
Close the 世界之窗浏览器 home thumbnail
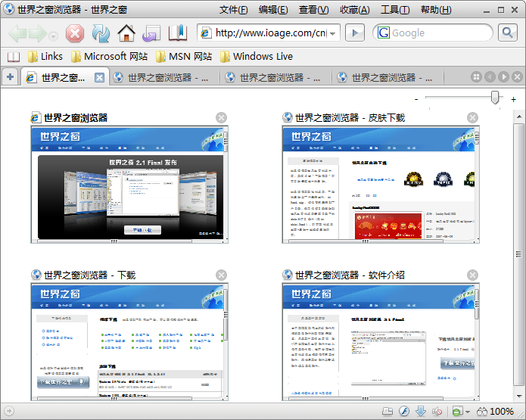pyautogui.click(x=221, y=118)
